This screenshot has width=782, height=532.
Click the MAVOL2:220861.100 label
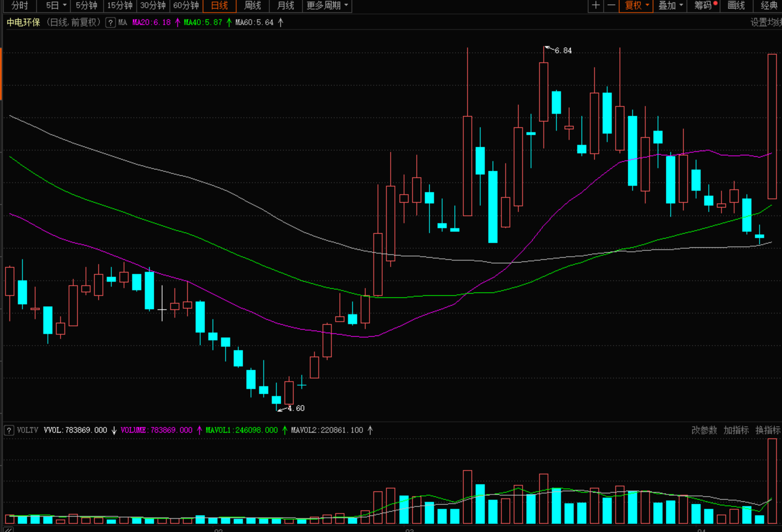[x=327, y=430]
